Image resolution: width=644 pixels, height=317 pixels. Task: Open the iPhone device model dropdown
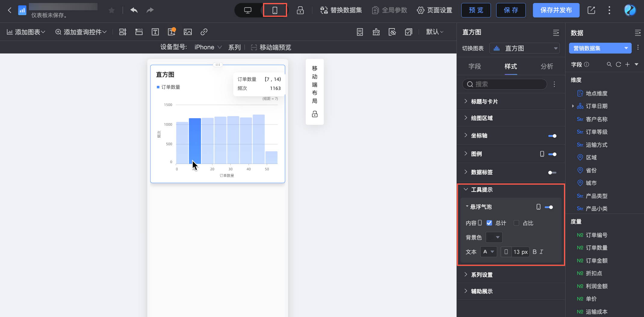pos(208,47)
